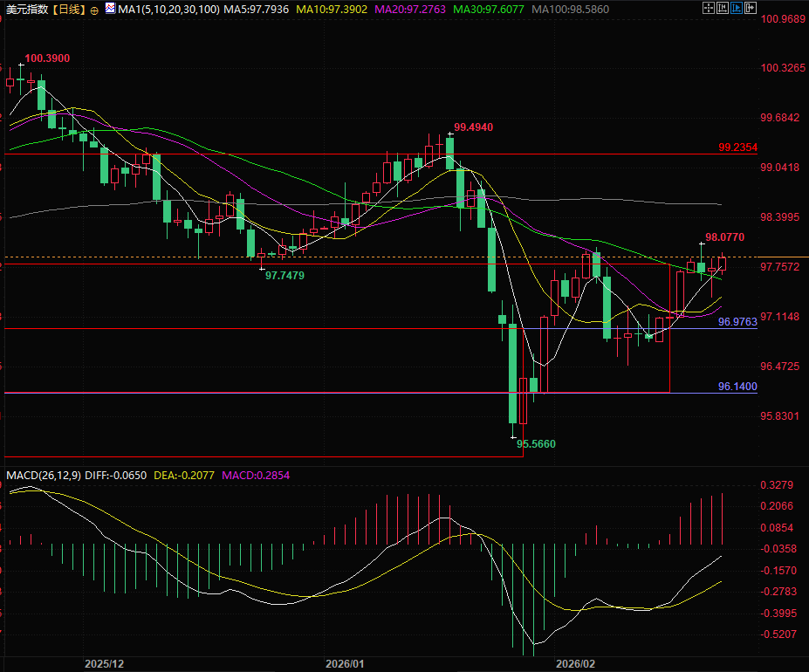Click the 2026/01 date axis label
809x672 pixels.
(x=345, y=664)
